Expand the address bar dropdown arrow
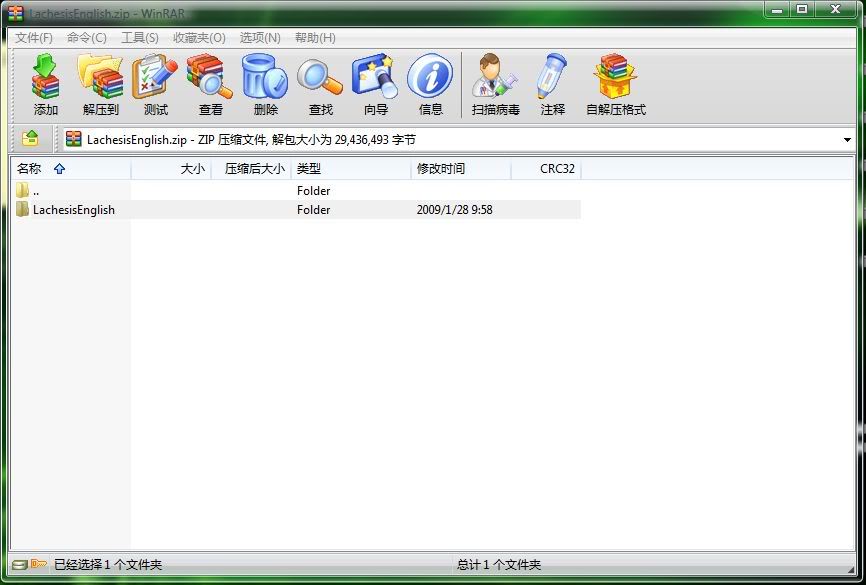 [847, 140]
